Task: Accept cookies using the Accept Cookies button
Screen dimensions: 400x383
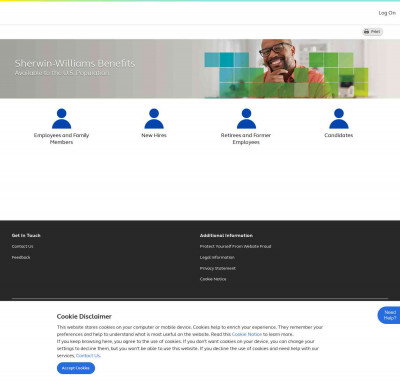Action: (76, 368)
